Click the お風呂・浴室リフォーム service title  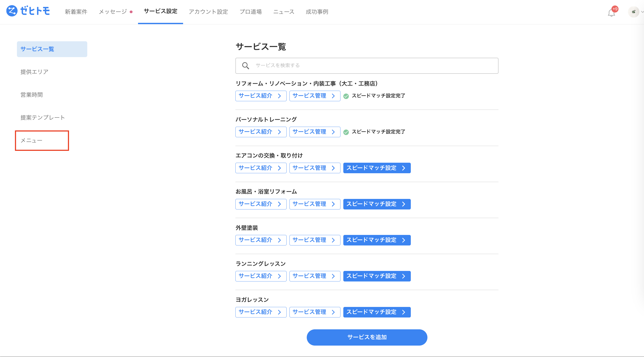point(266,191)
